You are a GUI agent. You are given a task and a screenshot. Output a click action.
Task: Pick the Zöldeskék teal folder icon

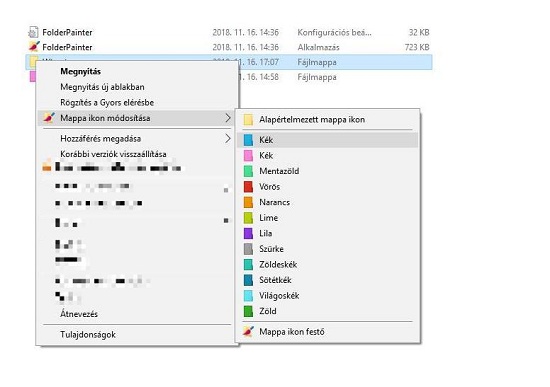click(248, 265)
